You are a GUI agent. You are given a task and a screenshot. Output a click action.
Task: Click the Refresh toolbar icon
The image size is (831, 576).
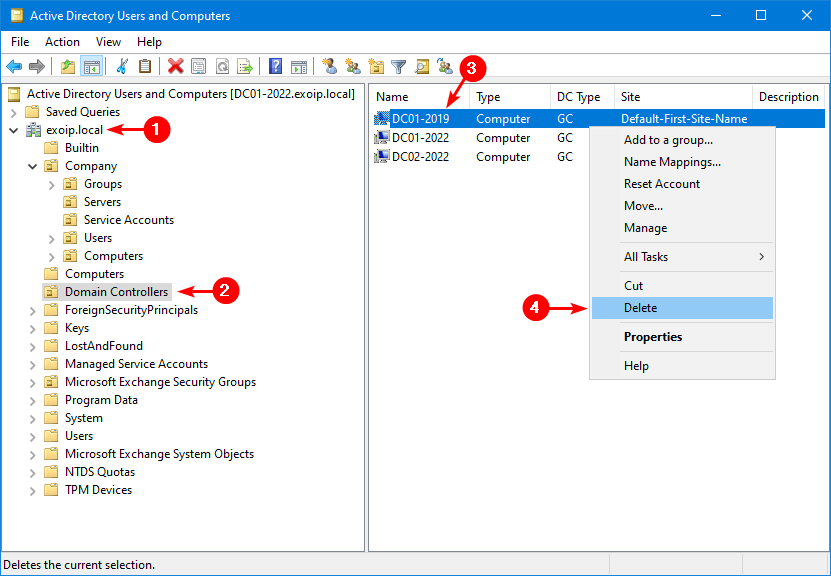(x=222, y=67)
